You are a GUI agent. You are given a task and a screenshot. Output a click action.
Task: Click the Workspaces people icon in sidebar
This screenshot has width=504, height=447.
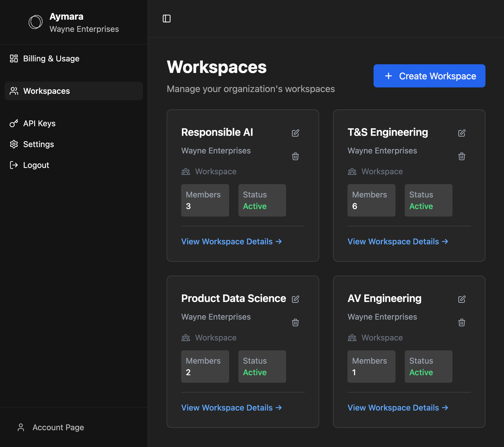[14, 91]
